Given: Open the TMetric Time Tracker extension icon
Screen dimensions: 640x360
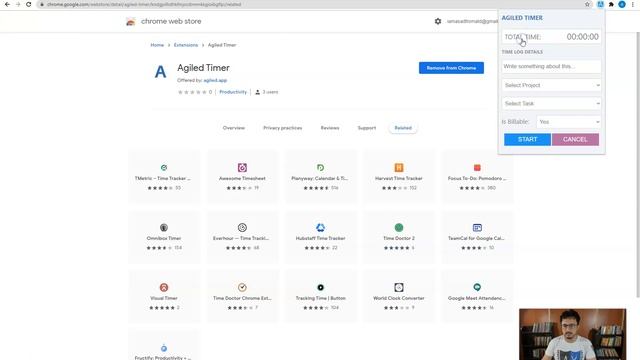Looking at the screenshot, I should (164, 167).
